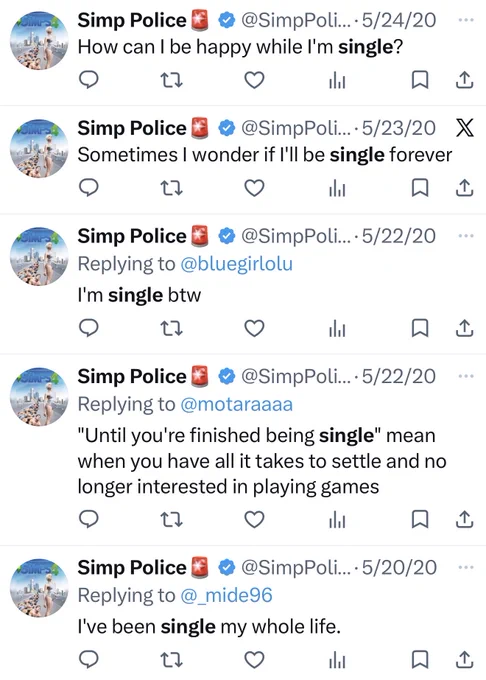Share the "single forever" tweet
The height and width of the screenshot is (680, 486).
pyautogui.click(x=464, y=188)
